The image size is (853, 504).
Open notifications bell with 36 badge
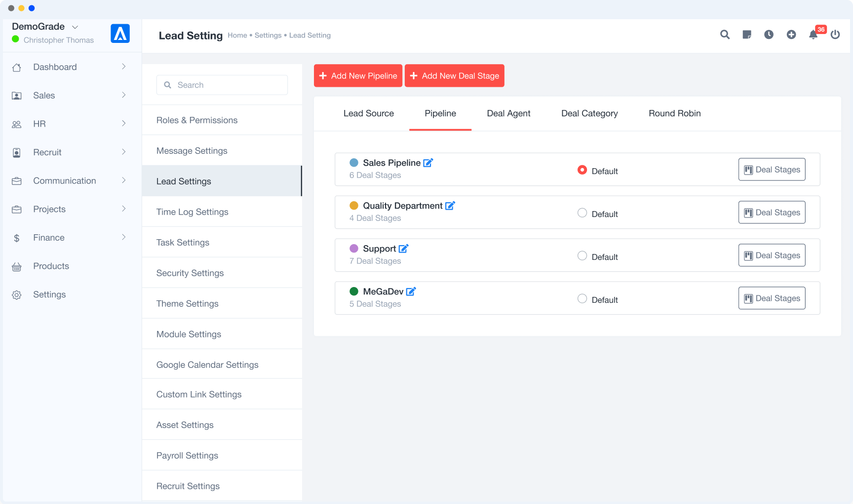point(814,35)
